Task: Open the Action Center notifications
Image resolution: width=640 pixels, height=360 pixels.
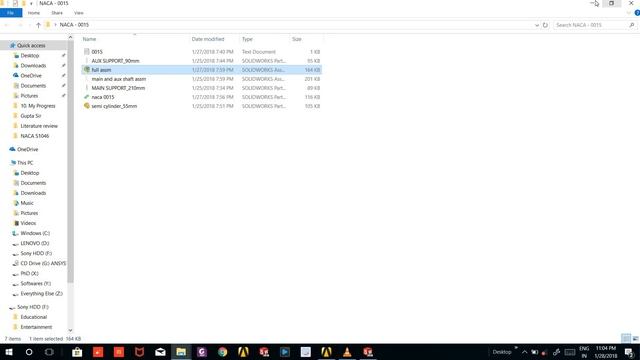Action: coord(630,352)
